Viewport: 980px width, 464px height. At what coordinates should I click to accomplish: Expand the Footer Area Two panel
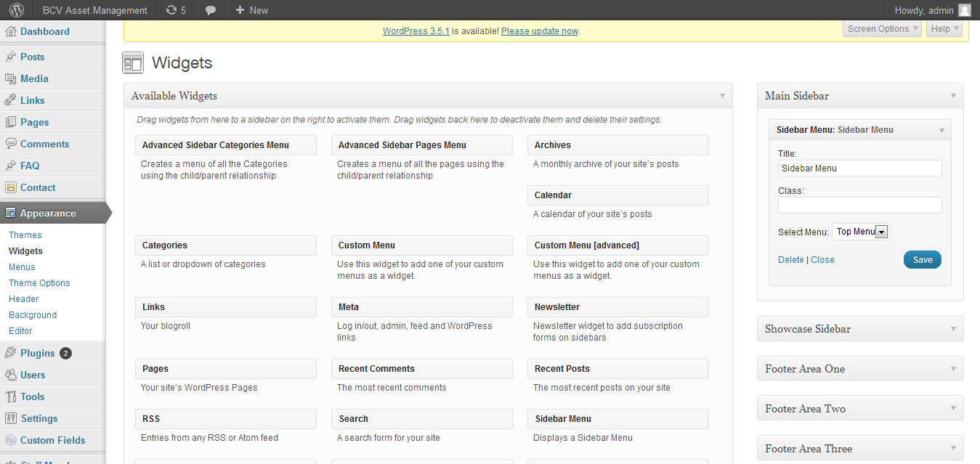(x=860, y=409)
